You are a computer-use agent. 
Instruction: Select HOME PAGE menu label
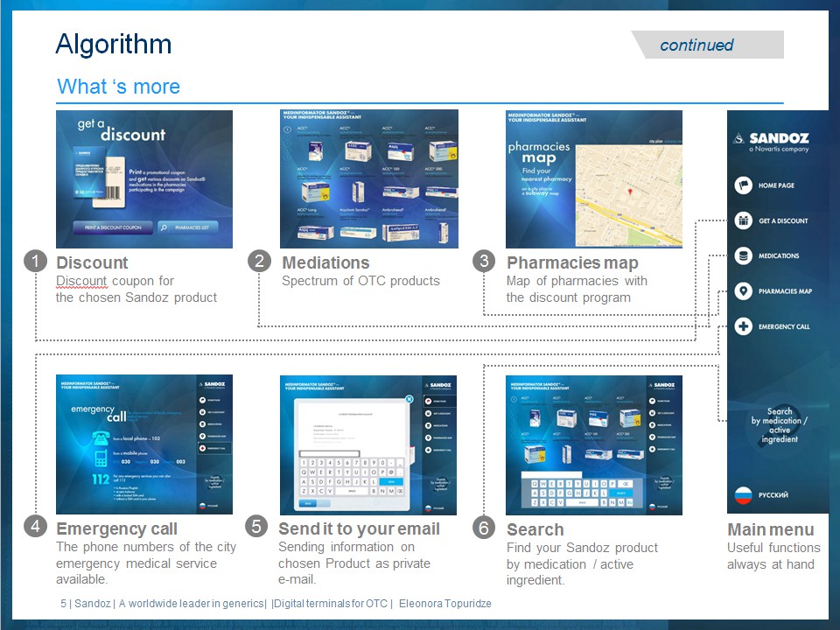(776, 185)
